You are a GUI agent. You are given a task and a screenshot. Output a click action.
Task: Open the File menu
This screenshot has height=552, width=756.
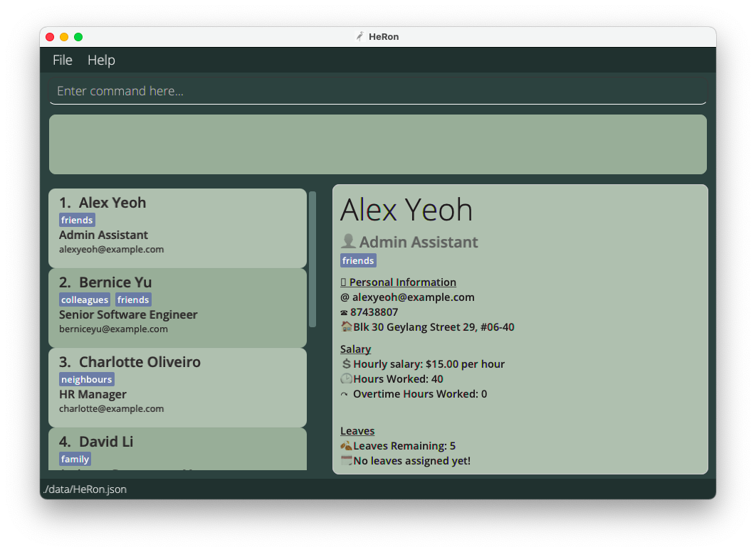tap(63, 60)
